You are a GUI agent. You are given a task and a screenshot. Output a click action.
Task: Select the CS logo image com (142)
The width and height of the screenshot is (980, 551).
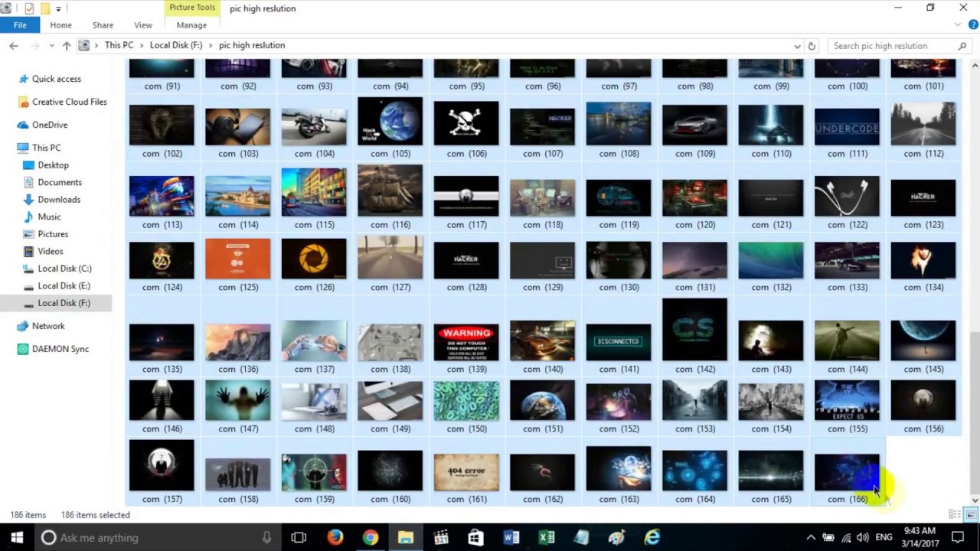[695, 330]
